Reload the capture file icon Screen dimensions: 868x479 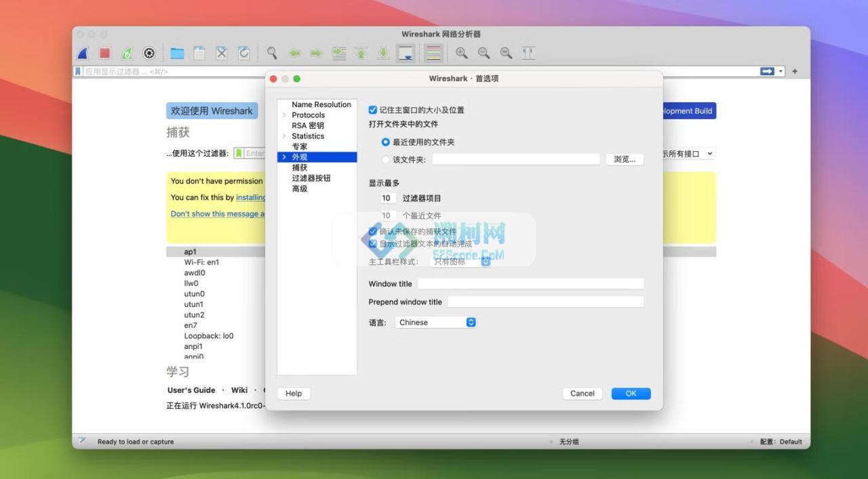pyautogui.click(x=244, y=53)
